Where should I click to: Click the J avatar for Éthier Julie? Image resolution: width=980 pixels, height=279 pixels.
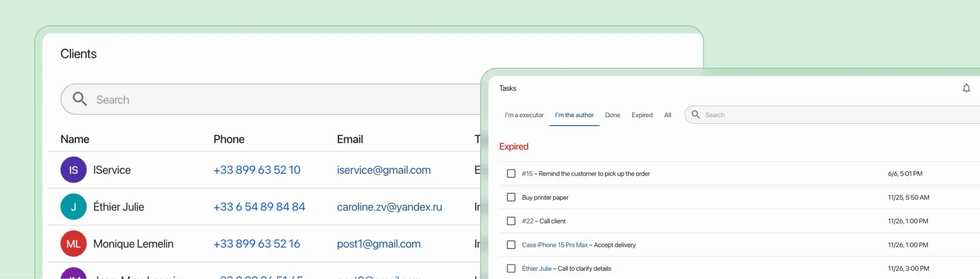pos(73,207)
